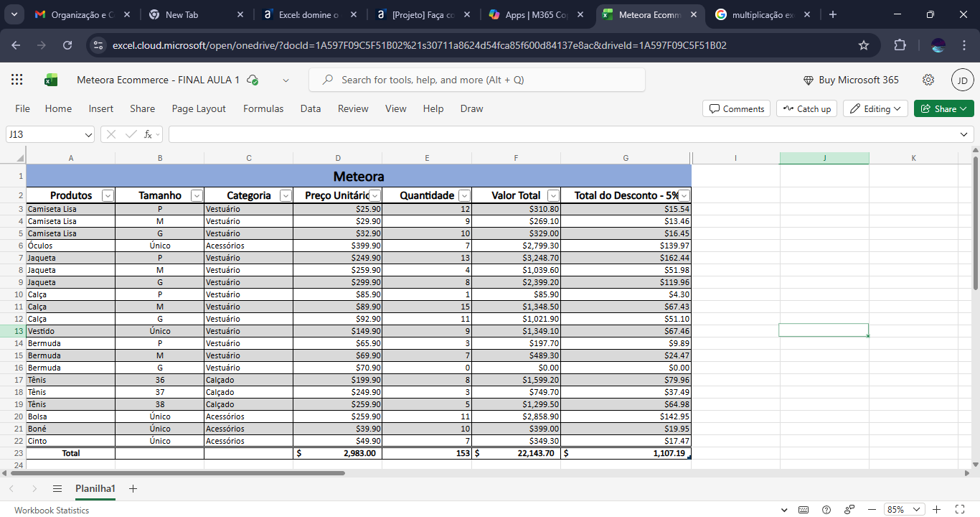This screenshot has height=517, width=980.
Task: Open the all sheets list icon
Action: coord(57,488)
